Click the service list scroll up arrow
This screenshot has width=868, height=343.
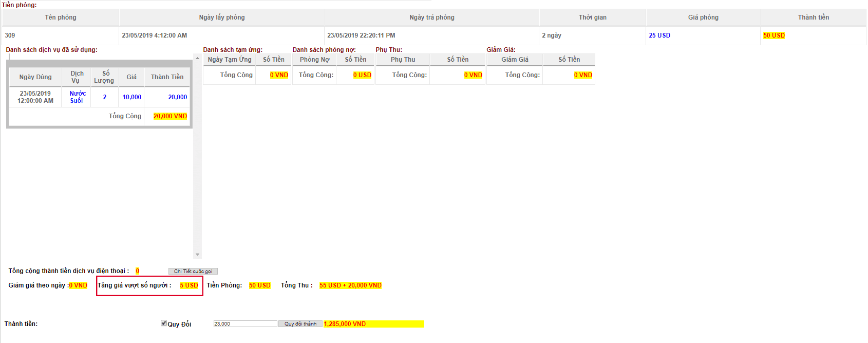click(x=197, y=59)
